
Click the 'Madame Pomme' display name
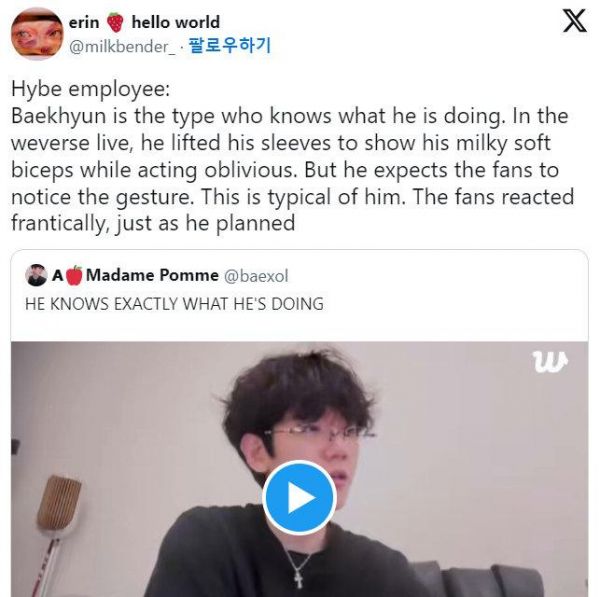pos(152,275)
